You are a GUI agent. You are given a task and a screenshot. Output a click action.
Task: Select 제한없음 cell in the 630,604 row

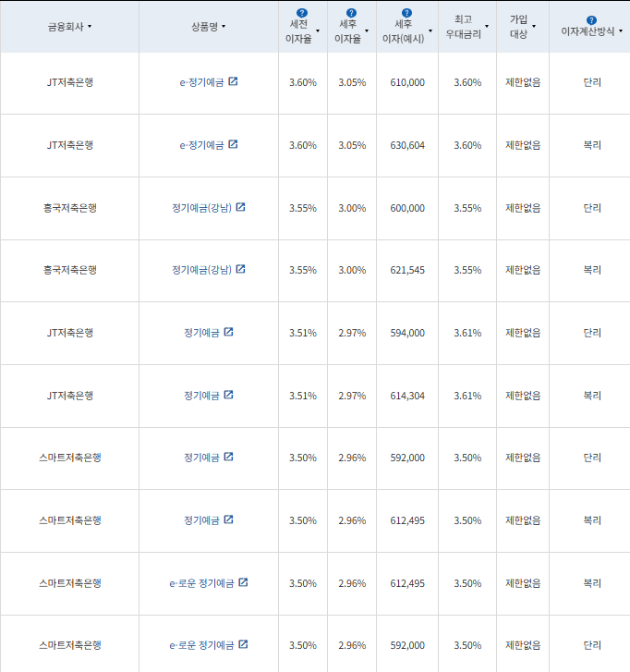click(523, 145)
